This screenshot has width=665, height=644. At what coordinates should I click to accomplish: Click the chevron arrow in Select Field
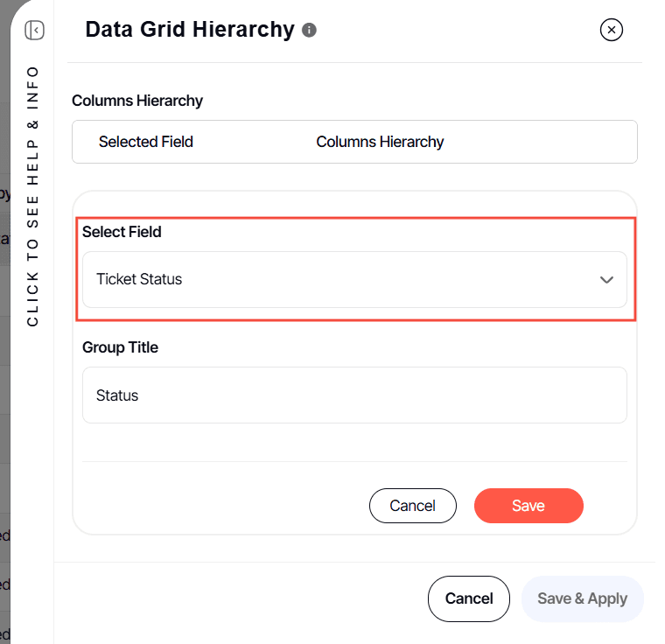(x=606, y=280)
